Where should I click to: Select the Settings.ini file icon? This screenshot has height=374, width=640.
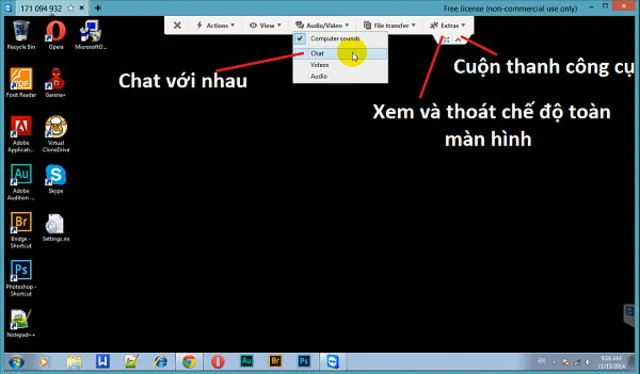point(56,227)
